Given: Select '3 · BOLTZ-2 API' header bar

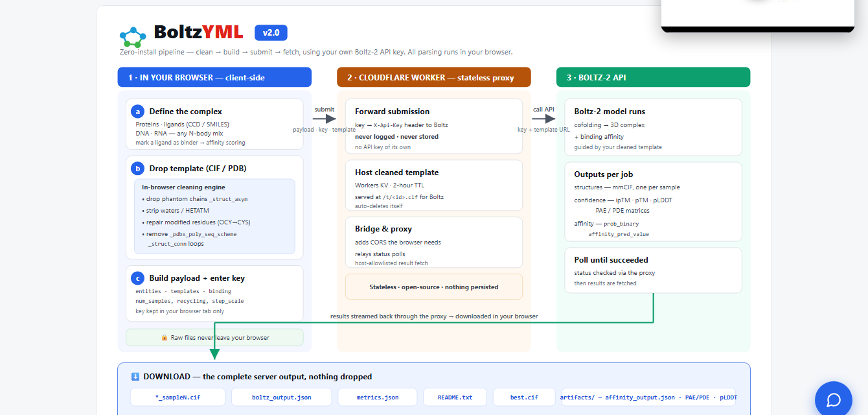Looking at the screenshot, I should click(653, 77).
